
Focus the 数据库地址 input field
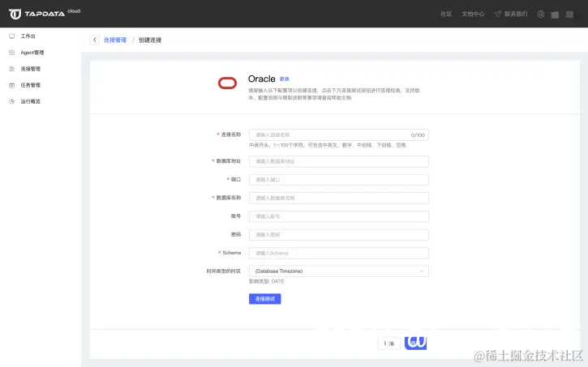point(339,161)
